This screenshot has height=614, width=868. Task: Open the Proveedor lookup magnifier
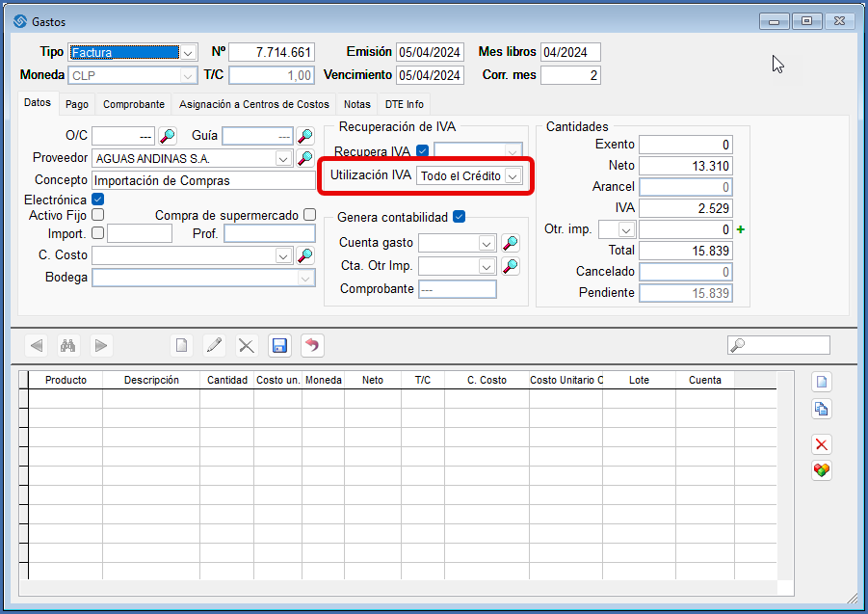click(x=305, y=158)
